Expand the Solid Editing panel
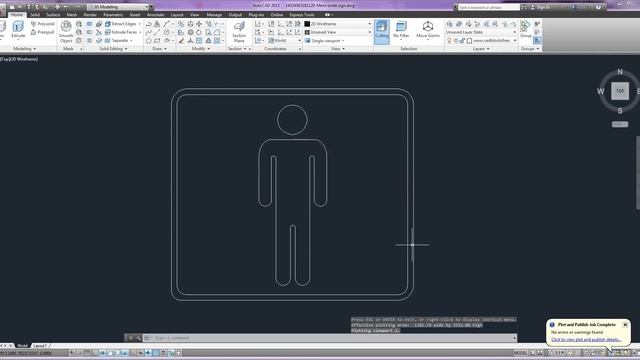 [113, 49]
